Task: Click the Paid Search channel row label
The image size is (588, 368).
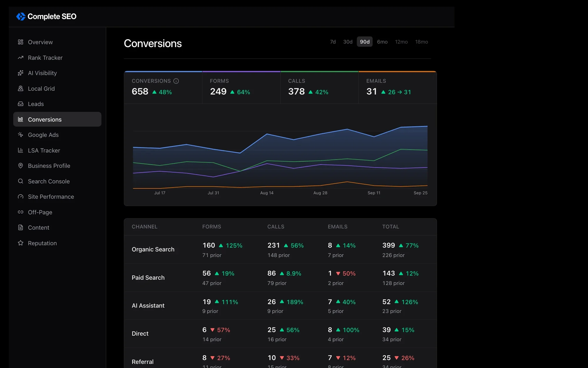Action: point(148,278)
